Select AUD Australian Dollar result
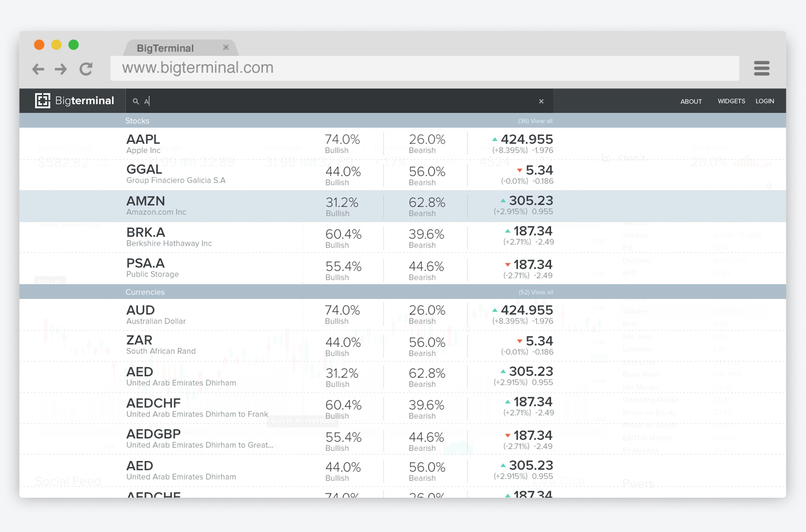 (402, 314)
